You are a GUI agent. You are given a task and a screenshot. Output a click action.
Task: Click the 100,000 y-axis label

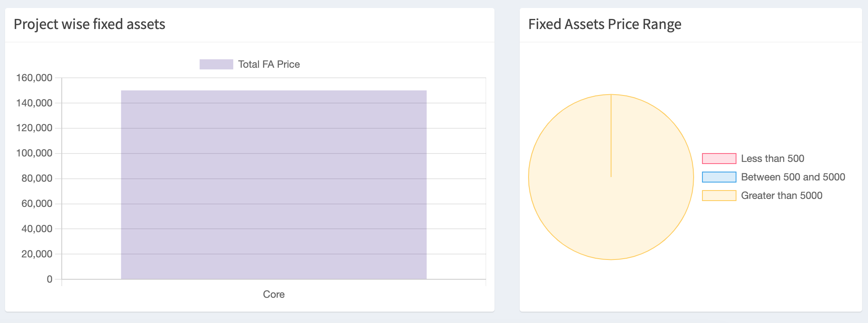click(34, 153)
